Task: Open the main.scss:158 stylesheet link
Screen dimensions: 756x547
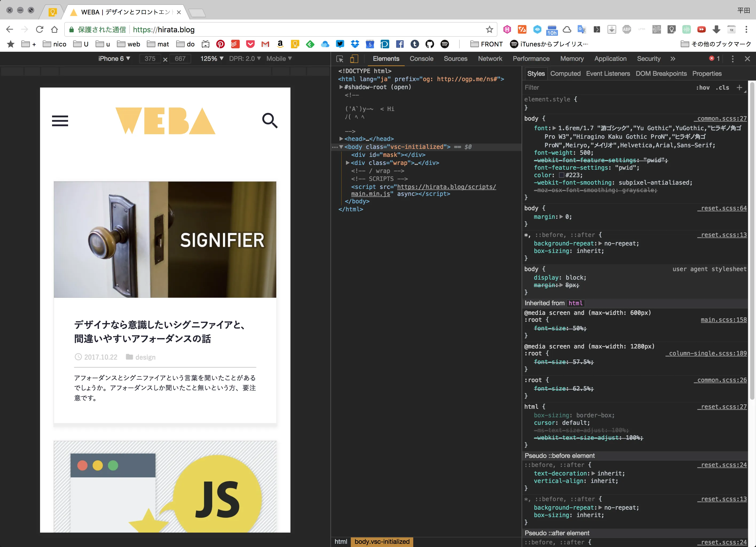Action: coord(723,320)
